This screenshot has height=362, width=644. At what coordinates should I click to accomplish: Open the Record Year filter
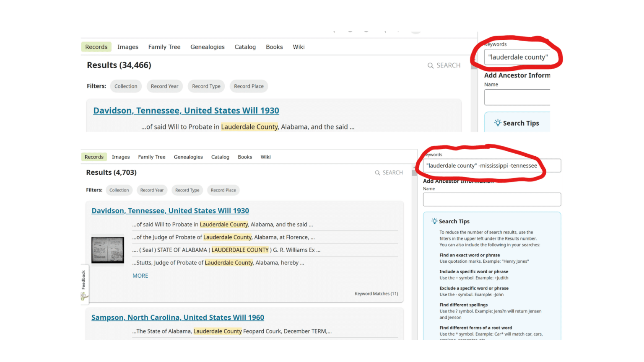point(152,190)
